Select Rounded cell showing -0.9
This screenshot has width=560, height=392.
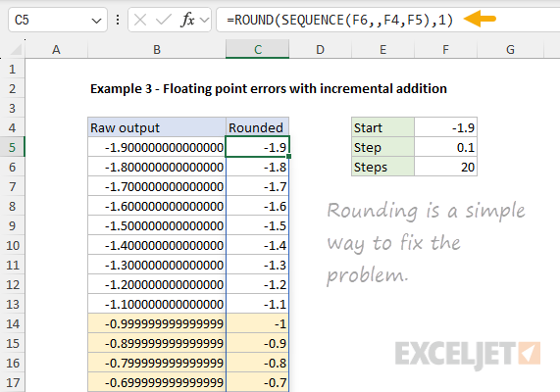[258, 343]
